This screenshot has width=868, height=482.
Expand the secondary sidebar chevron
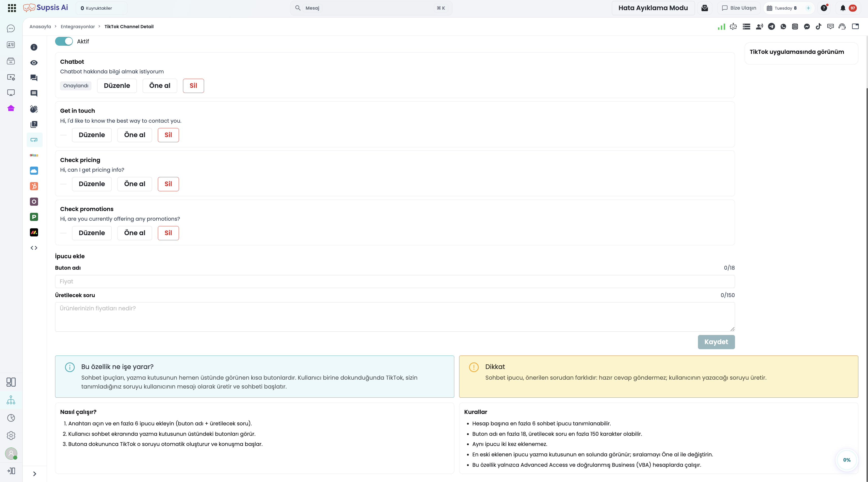[35, 474]
